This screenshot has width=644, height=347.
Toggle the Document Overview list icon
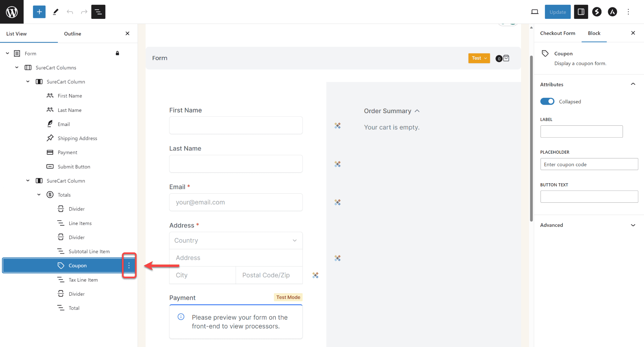pyautogui.click(x=98, y=12)
